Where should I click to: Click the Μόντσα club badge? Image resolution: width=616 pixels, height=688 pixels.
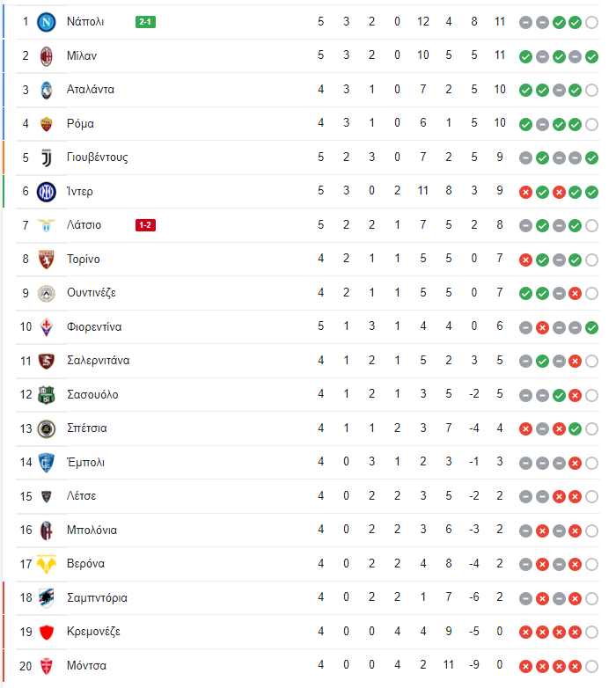point(47,666)
